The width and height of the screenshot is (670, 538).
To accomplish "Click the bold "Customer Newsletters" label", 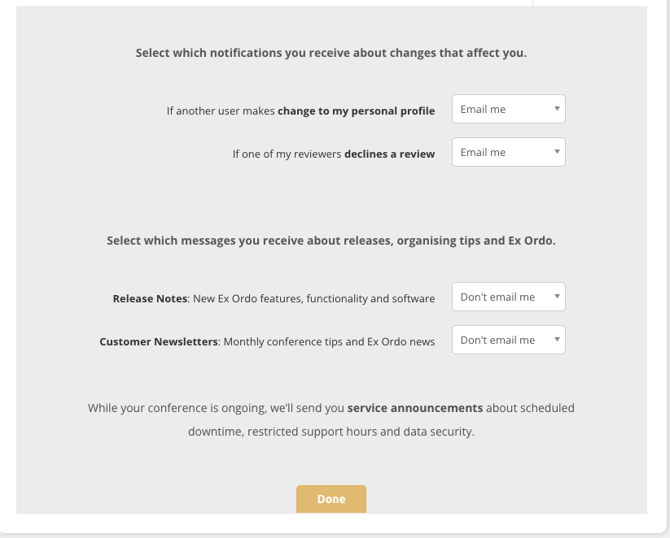I will pos(158,341).
